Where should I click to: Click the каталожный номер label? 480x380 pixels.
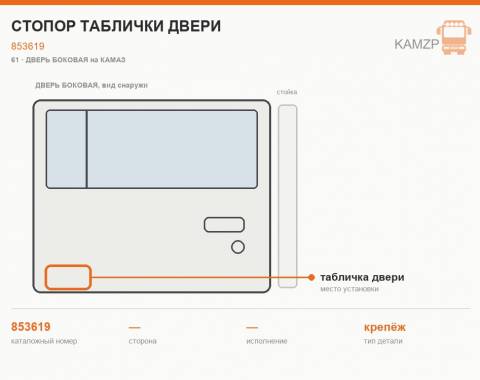point(44,341)
